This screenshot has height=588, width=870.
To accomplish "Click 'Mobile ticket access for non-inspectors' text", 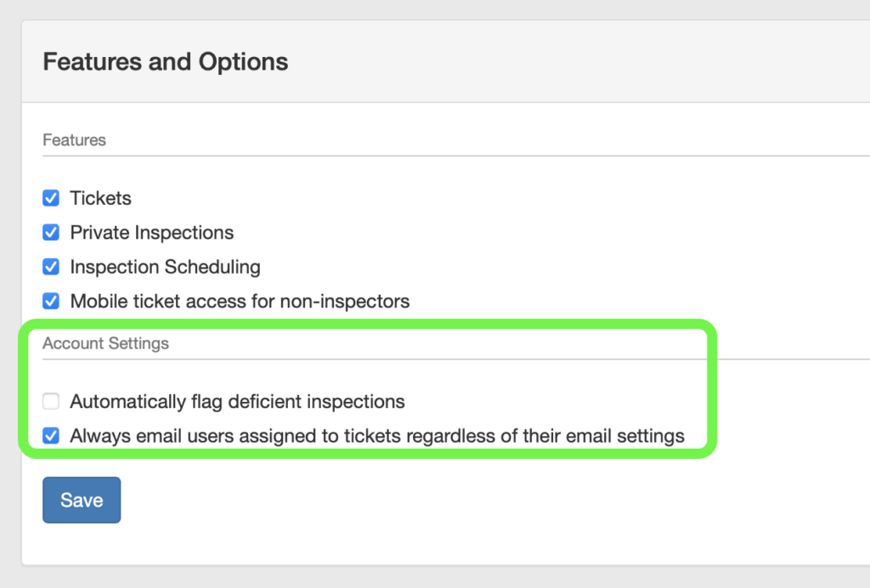I will coord(240,301).
